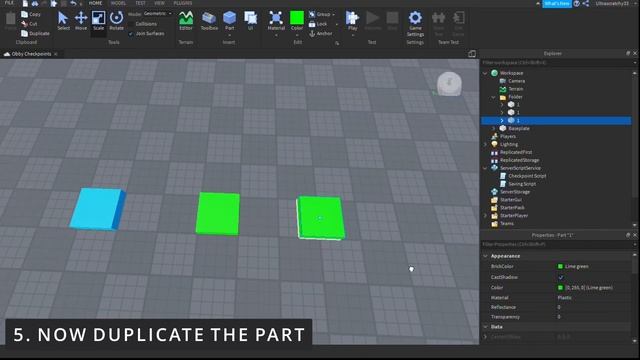The image size is (640, 360).
Task: Select ReplicatedStorage in Explorer
Action: [x=520, y=160]
